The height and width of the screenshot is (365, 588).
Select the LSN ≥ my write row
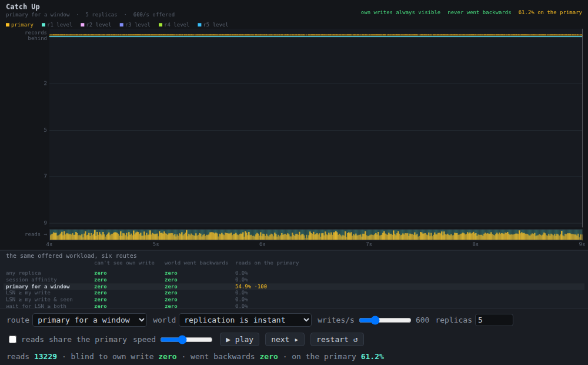coord(294,293)
